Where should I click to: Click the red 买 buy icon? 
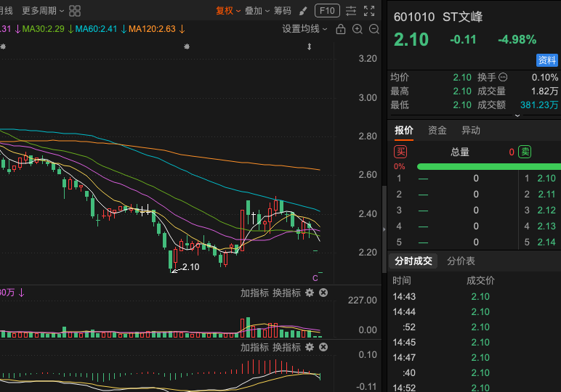400,152
